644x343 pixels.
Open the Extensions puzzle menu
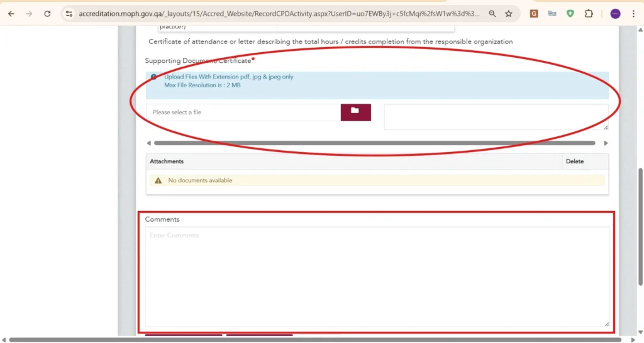click(x=589, y=14)
